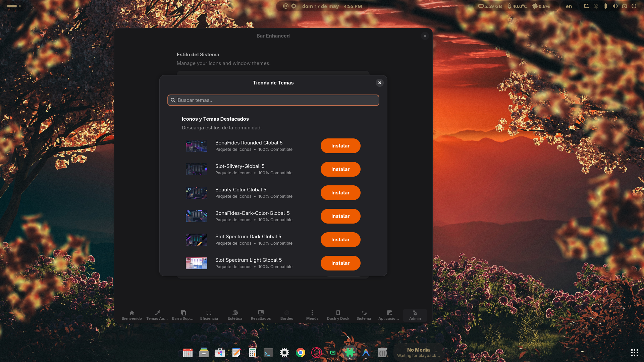Screen dimensions: 644x362
Task: Open Google Chrome from the dock
Action: pyautogui.click(x=301, y=353)
